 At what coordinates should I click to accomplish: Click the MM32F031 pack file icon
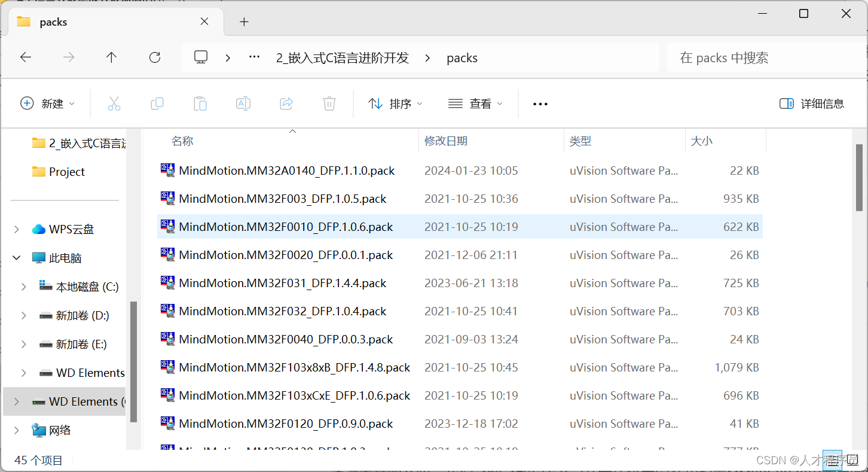[x=168, y=283]
